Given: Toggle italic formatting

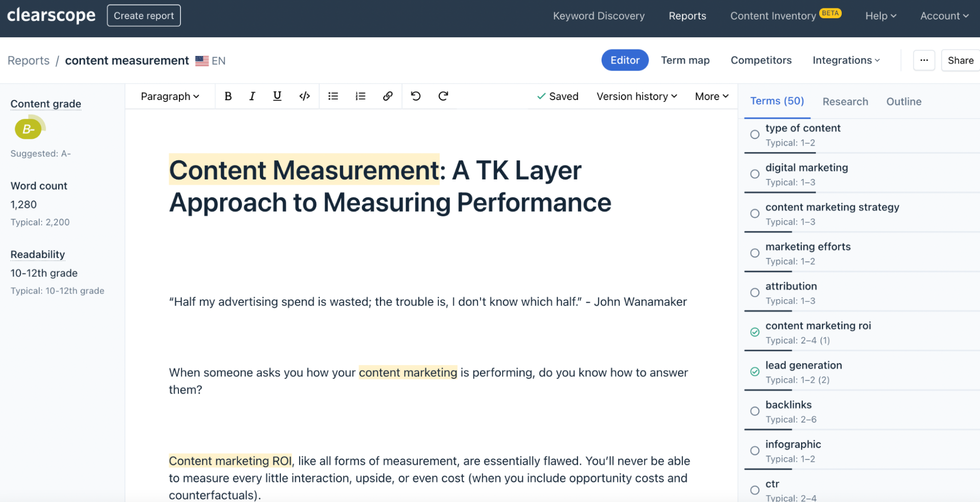Looking at the screenshot, I should click(x=251, y=96).
